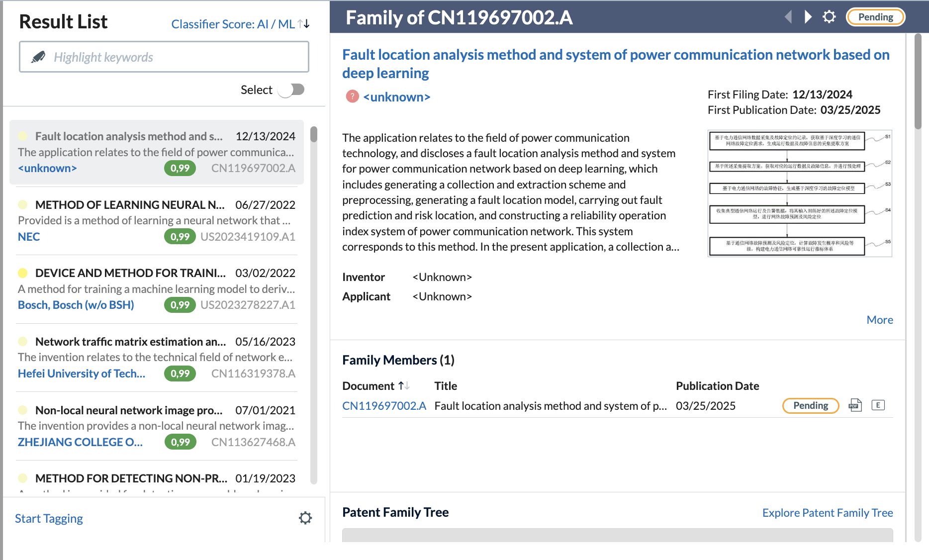Click the Pending pill in the family members row

point(810,405)
